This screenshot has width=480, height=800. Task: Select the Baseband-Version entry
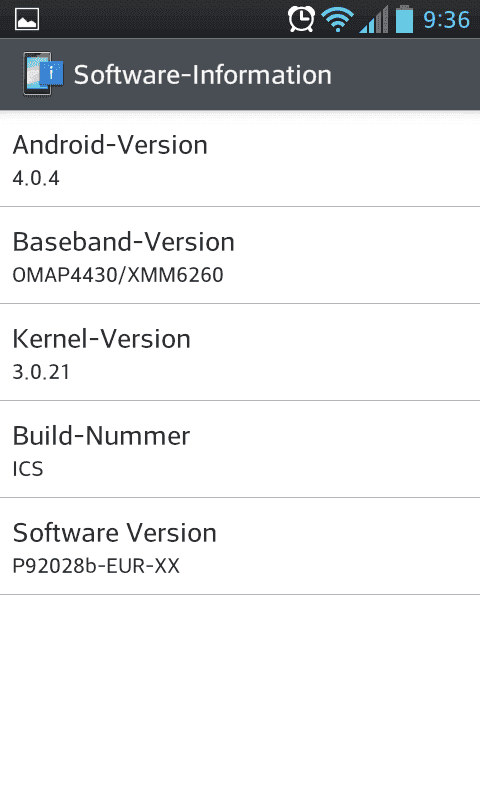[x=240, y=255]
